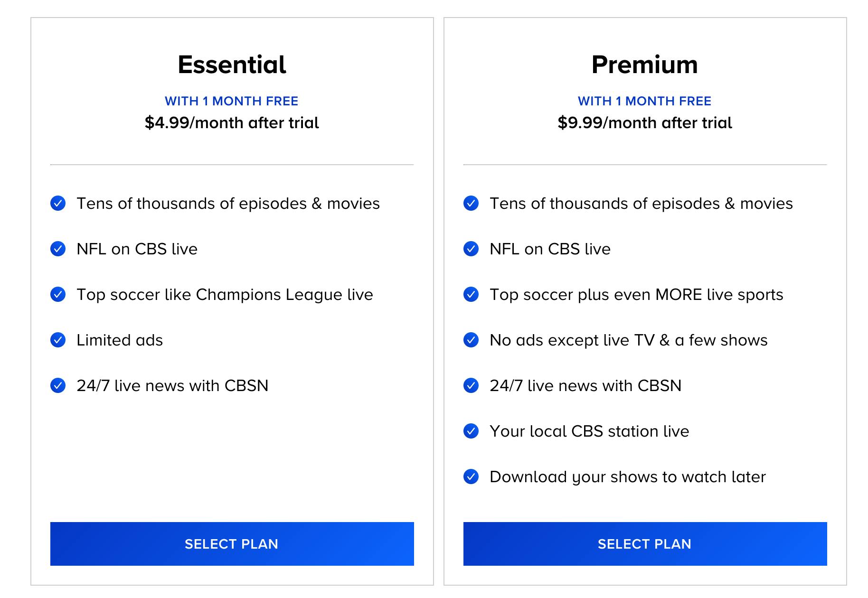
Task: Click Premium's With 1 Month Free text
Action: coord(645,101)
